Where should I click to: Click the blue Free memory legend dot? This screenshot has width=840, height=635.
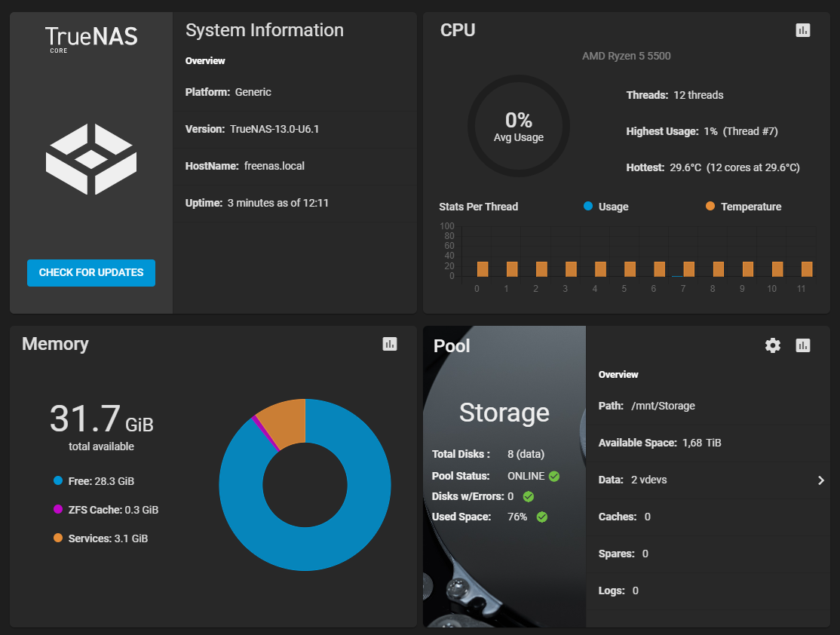58,480
